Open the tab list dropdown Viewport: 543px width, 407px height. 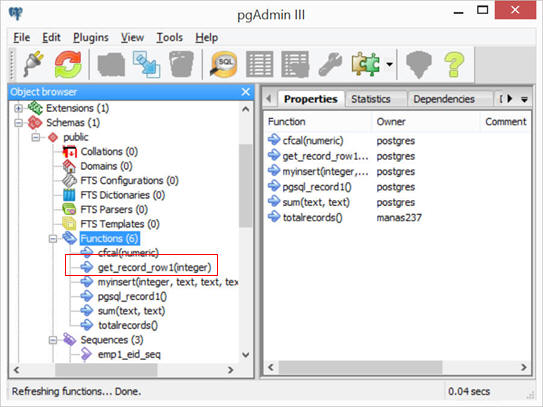(x=525, y=99)
